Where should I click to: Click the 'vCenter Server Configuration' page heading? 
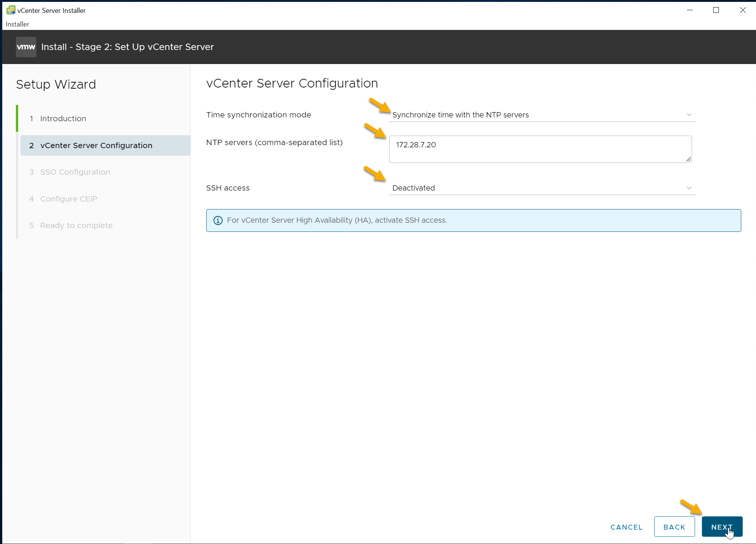pyautogui.click(x=292, y=83)
